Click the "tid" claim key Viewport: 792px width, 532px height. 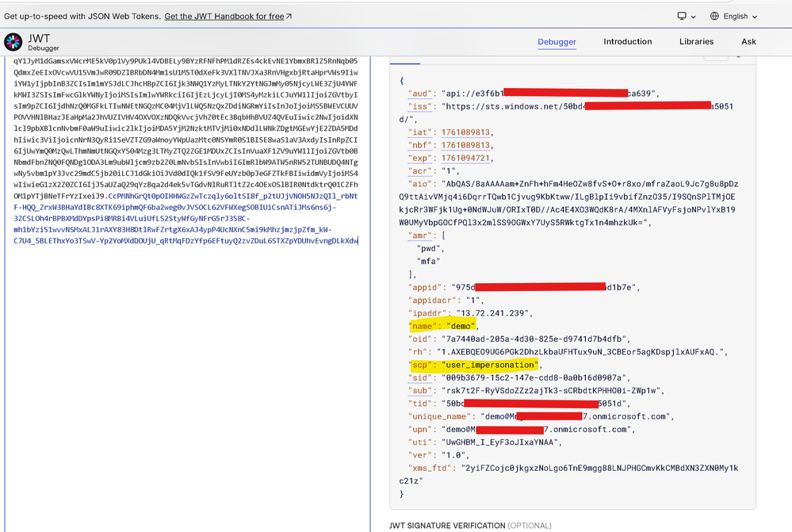[420, 404]
